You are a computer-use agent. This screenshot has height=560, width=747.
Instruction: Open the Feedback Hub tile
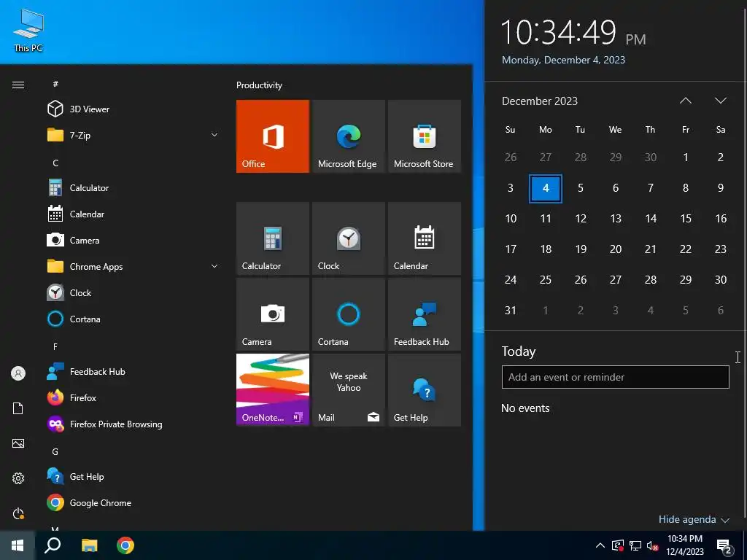(425, 314)
